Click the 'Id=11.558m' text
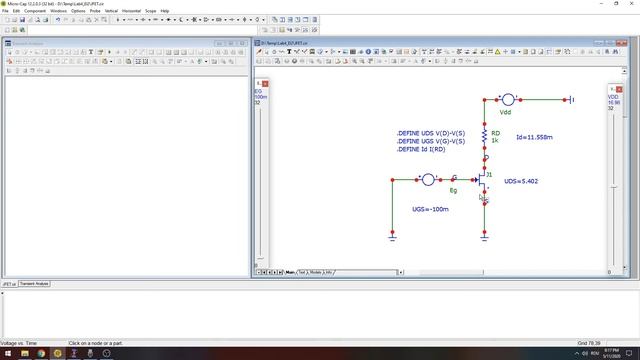 click(x=534, y=137)
